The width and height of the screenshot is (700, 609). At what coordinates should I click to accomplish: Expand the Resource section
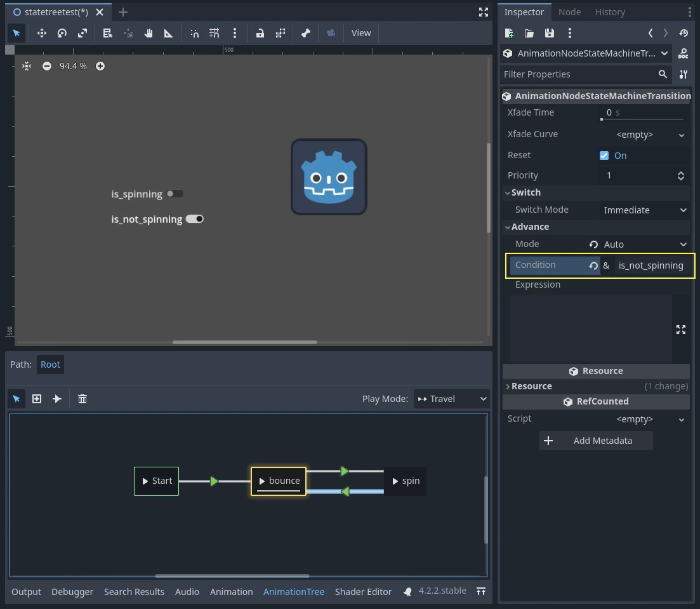[x=531, y=386]
